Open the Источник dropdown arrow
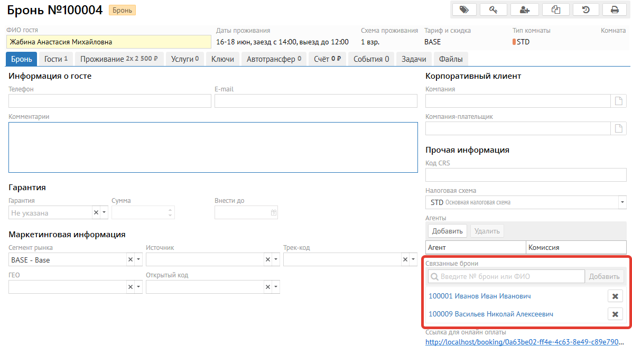 click(x=276, y=259)
